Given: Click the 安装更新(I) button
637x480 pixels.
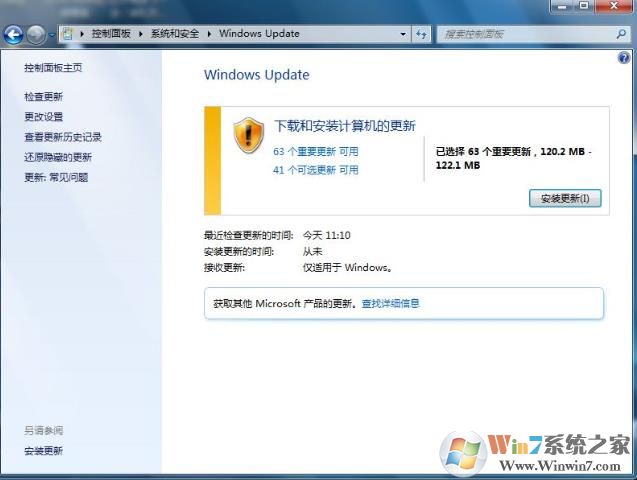Looking at the screenshot, I should point(565,198).
